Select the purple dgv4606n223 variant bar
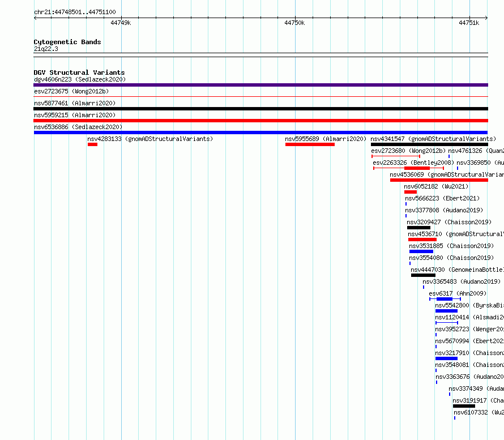Image resolution: width=504 pixels, height=440 pixels. pos(260,85)
